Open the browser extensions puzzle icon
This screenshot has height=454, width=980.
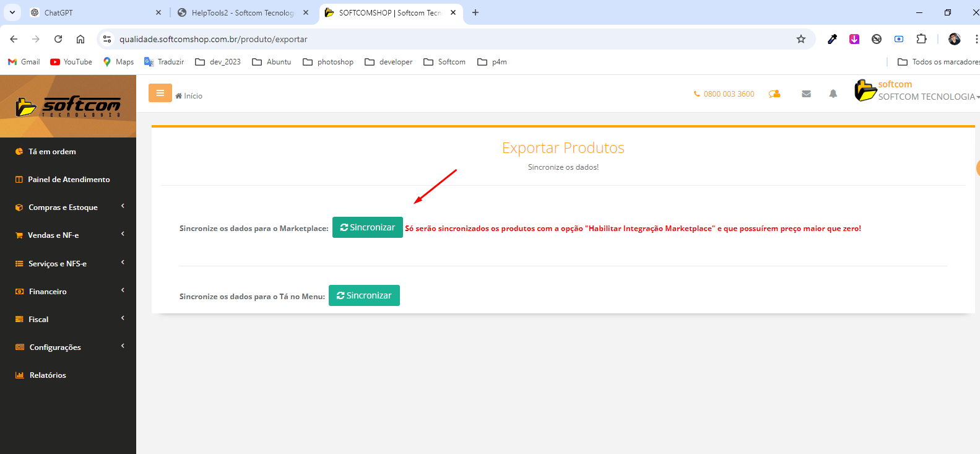click(x=921, y=39)
